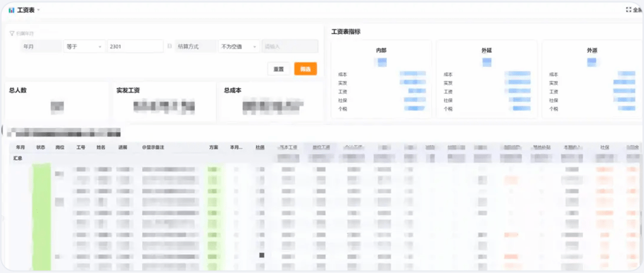Click the input field containing 2301
This screenshot has width=644, height=273.
click(x=135, y=47)
